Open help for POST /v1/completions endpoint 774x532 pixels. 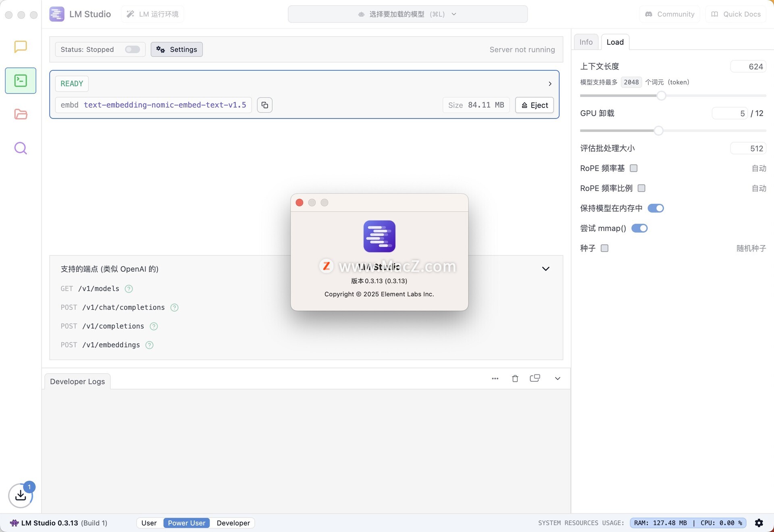tap(154, 326)
